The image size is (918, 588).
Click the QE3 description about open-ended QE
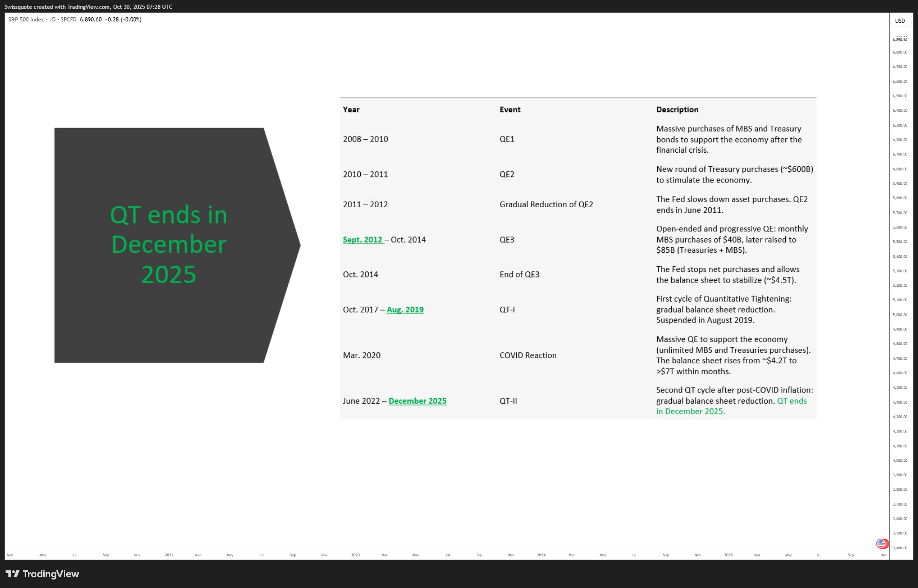coord(732,240)
